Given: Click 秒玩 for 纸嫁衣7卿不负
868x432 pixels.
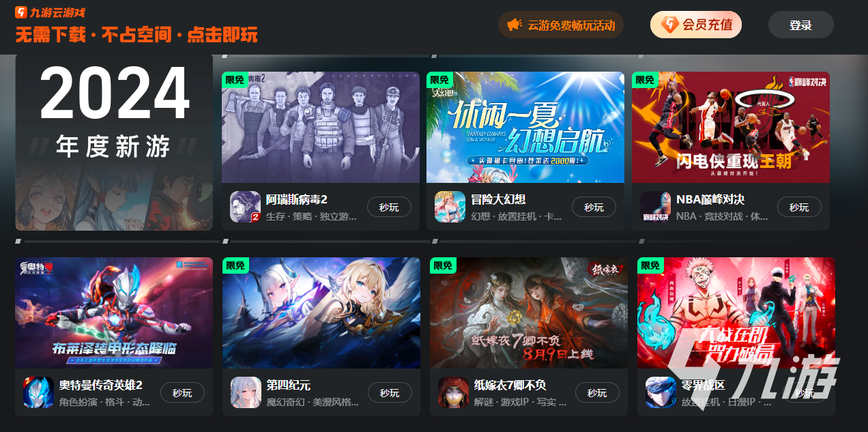Looking at the screenshot, I should (x=597, y=393).
